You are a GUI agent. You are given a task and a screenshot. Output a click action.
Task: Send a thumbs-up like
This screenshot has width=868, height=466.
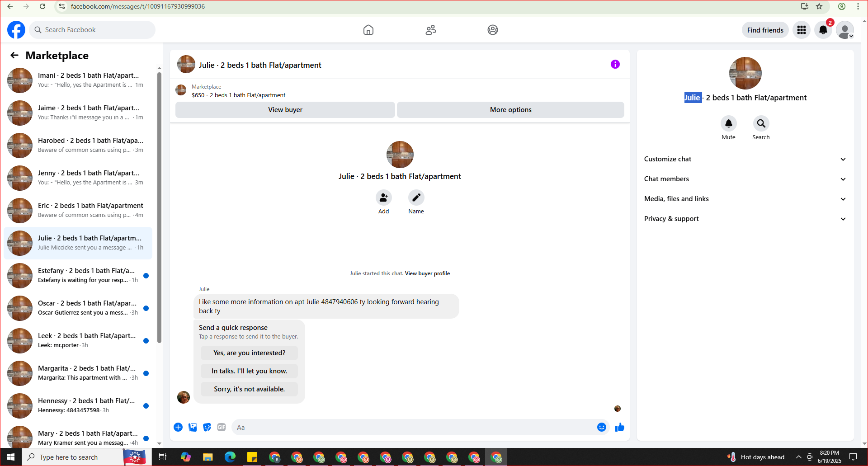[x=620, y=427]
